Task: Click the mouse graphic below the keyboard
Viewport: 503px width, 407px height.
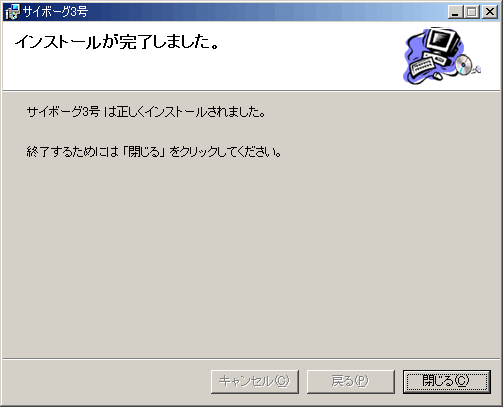Action: [x=438, y=76]
